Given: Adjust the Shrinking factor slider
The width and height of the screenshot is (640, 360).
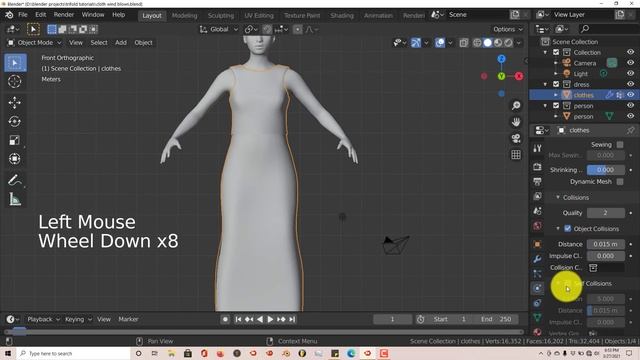Looking at the screenshot, I should tap(605, 170).
